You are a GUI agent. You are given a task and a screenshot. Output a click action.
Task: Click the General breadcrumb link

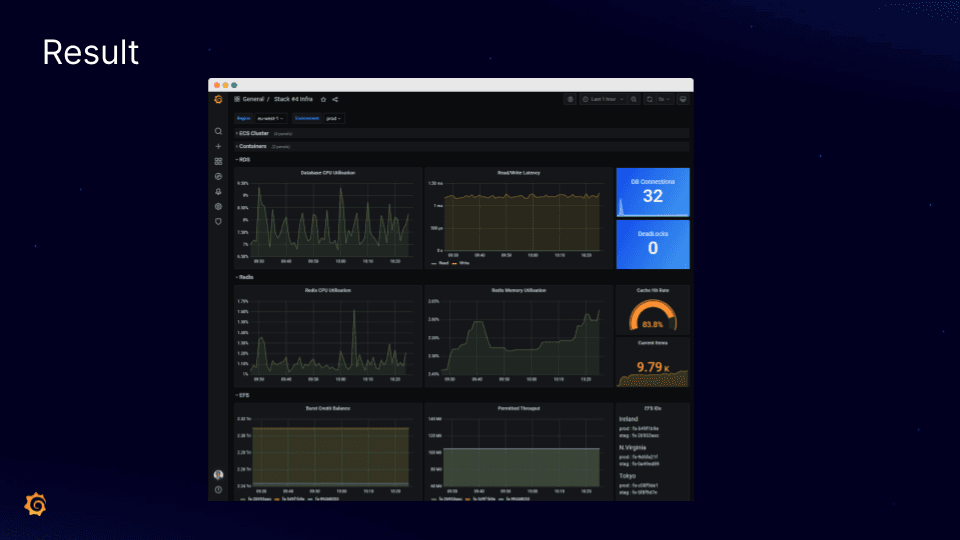pyautogui.click(x=253, y=99)
